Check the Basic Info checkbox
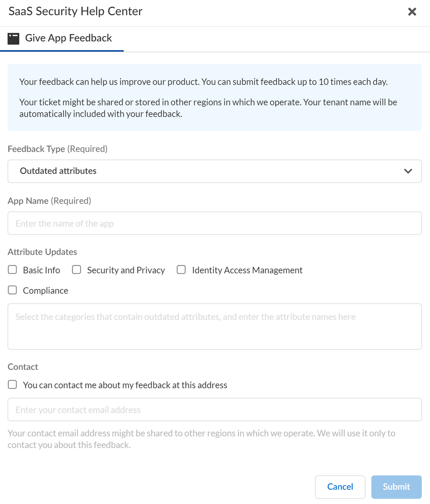Screen dimensions: 430x504 pyautogui.click(x=12, y=270)
